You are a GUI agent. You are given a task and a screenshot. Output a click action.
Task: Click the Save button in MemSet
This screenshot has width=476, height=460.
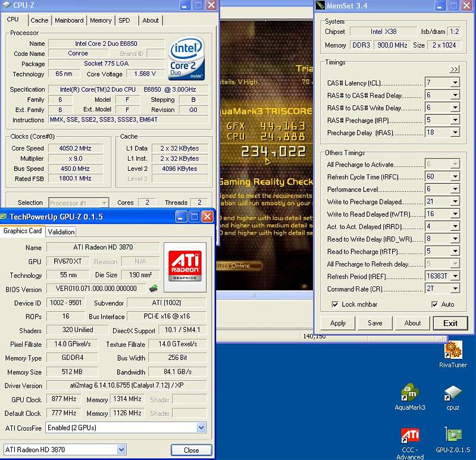375,323
